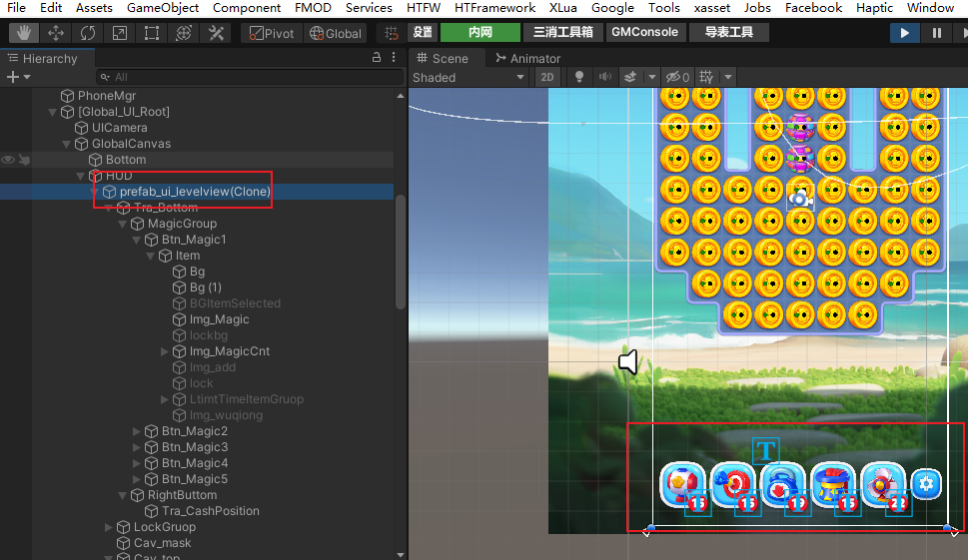The width and height of the screenshot is (968, 560).
Task: Open the File menu
Action: click(17, 7)
